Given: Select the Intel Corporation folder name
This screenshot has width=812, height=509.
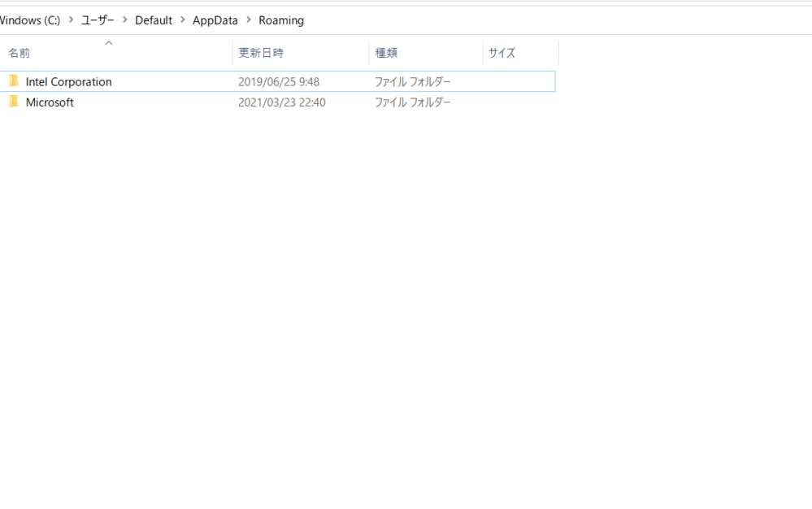Looking at the screenshot, I should point(68,82).
